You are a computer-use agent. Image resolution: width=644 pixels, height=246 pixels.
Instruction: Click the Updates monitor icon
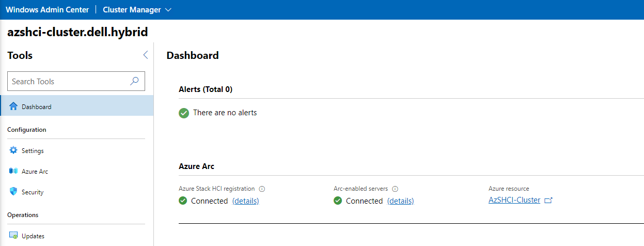[13, 236]
